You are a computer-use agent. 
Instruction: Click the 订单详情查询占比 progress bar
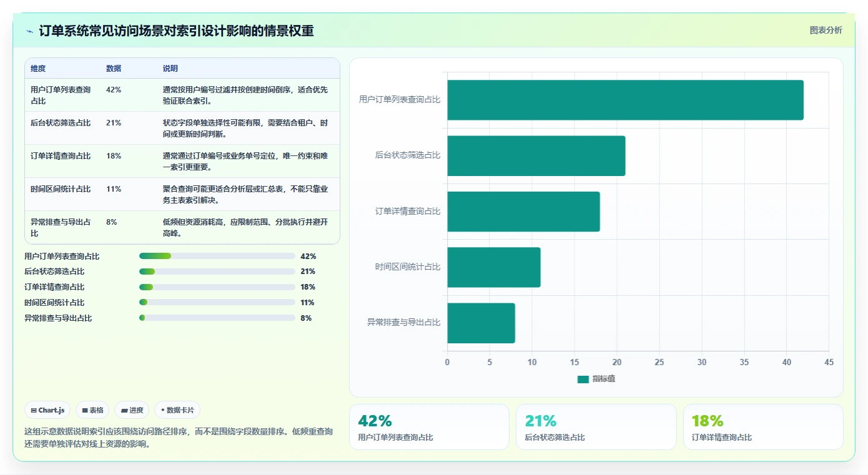pos(217,287)
